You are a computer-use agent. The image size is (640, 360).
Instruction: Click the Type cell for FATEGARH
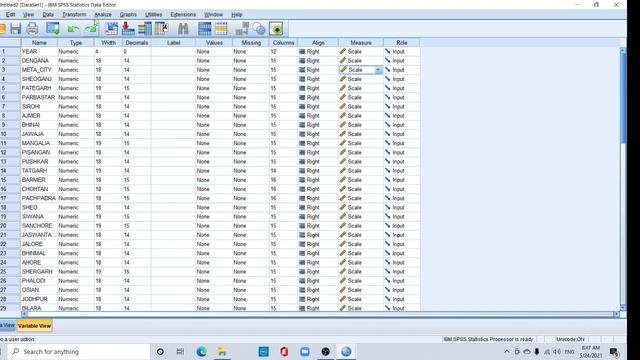[76, 88]
